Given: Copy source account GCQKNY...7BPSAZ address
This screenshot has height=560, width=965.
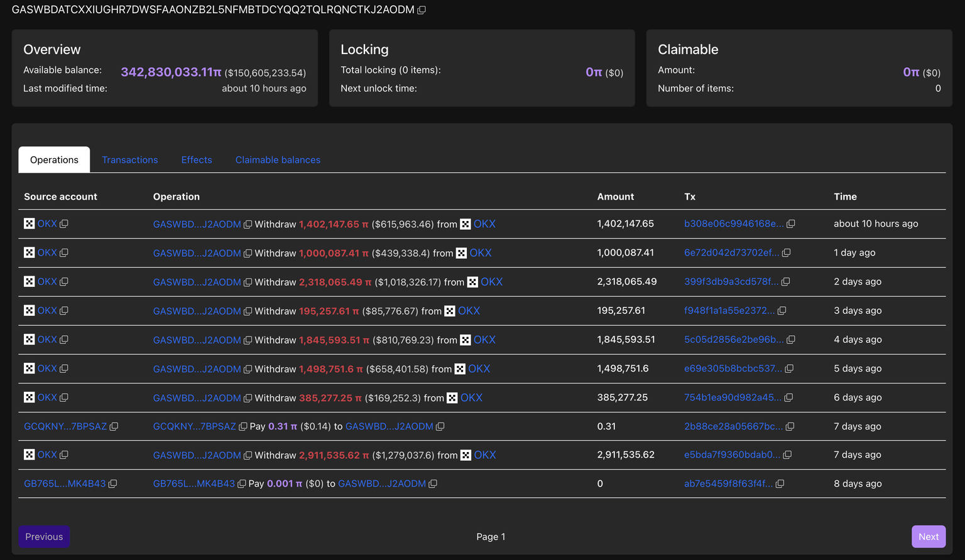Looking at the screenshot, I should click(114, 426).
